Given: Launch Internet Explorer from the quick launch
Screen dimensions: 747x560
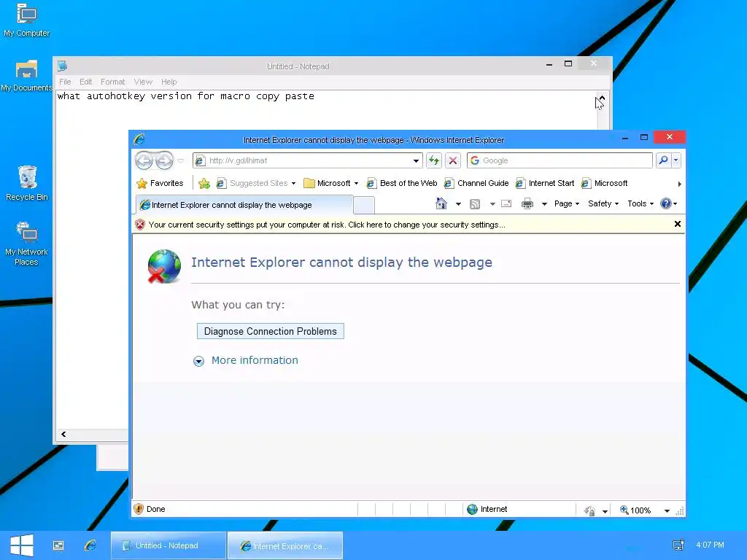Looking at the screenshot, I should pos(90,545).
